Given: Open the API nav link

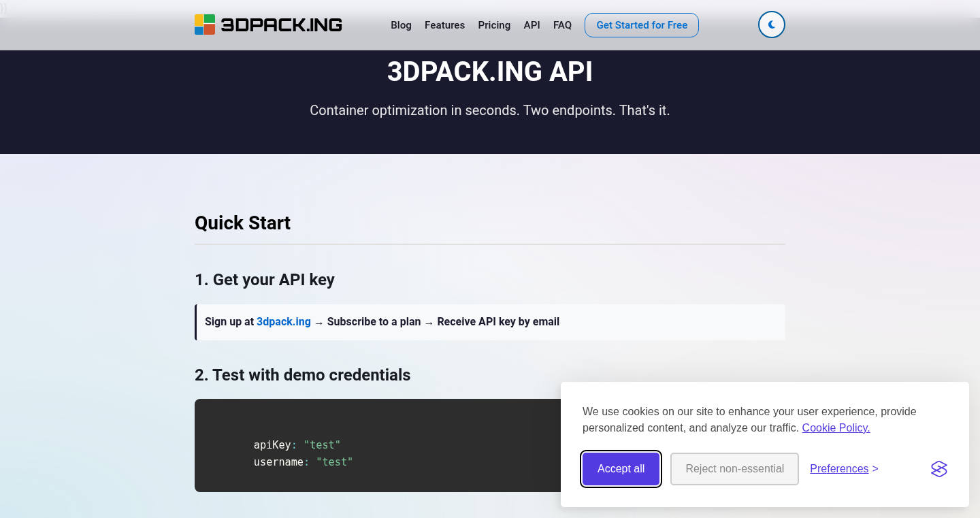Looking at the screenshot, I should 532,25.
